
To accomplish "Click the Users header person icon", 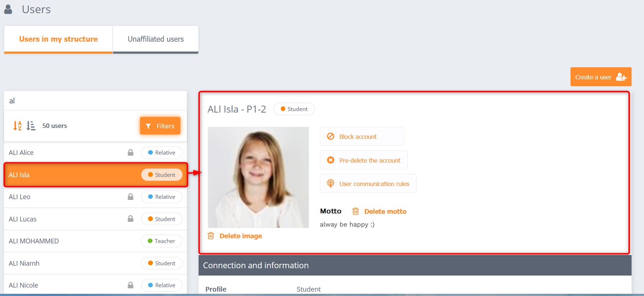I will [8, 9].
